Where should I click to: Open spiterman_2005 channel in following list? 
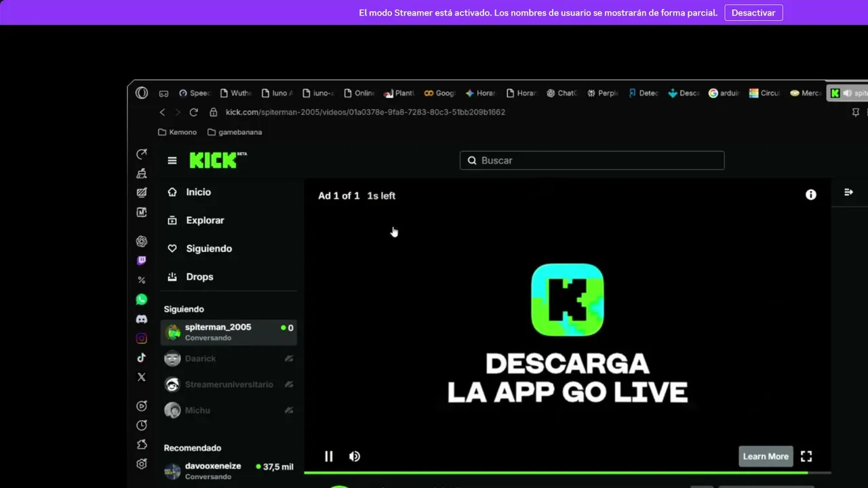pos(229,332)
